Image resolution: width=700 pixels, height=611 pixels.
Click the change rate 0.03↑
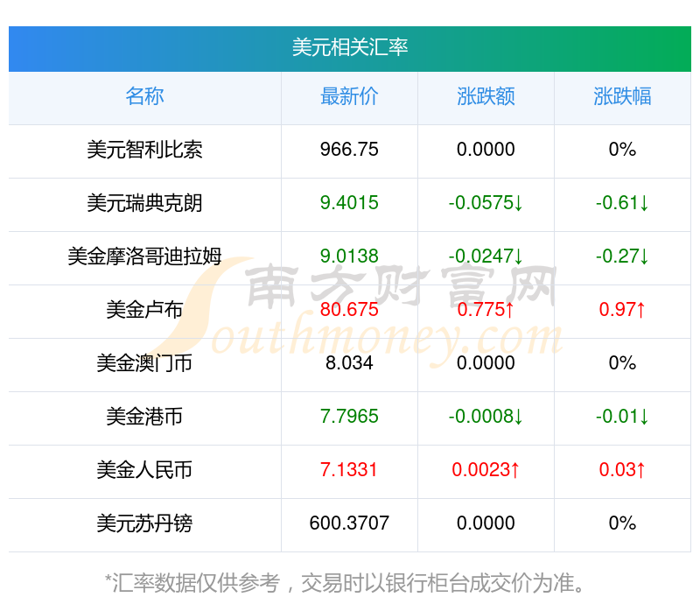point(622,470)
